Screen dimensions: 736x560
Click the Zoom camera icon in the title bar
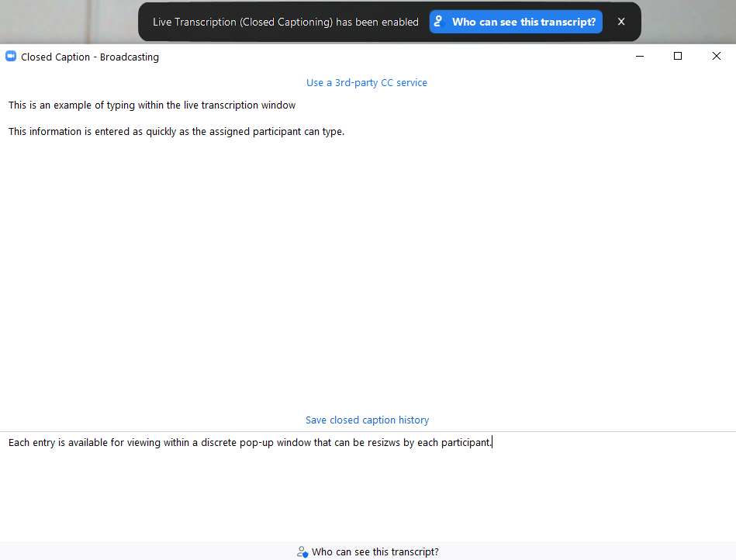pyautogui.click(x=11, y=57)
